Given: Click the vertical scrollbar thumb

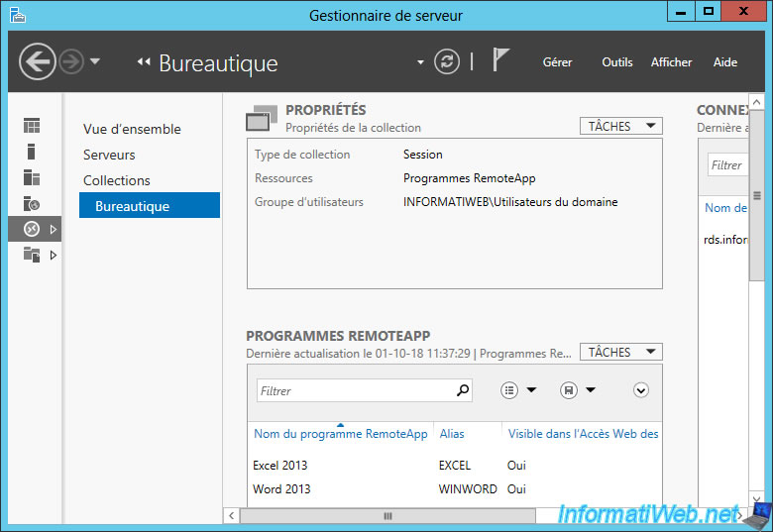Looking at the screenshot, I should tap(757, 194).
